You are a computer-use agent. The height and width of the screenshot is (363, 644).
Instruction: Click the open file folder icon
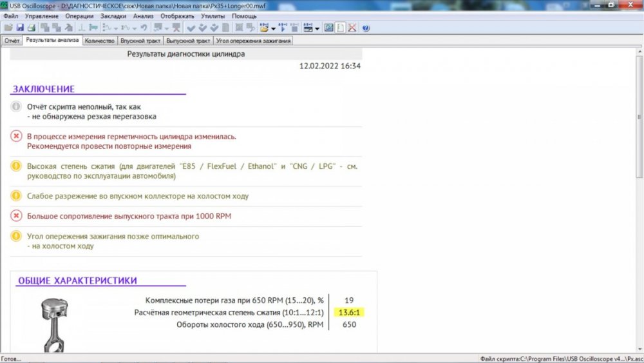8,28
